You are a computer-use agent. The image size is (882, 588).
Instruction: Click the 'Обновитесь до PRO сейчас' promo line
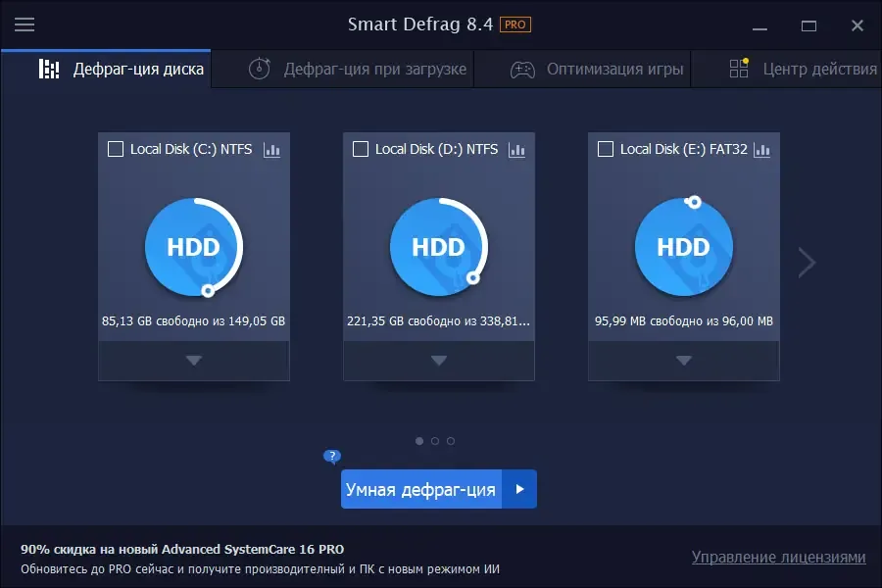point(260,568)
